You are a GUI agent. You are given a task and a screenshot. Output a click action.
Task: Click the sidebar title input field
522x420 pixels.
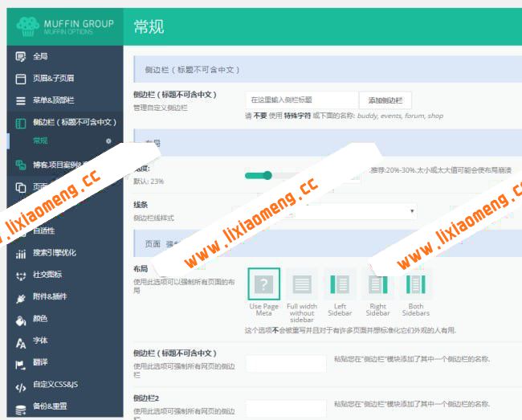[302, 100]
